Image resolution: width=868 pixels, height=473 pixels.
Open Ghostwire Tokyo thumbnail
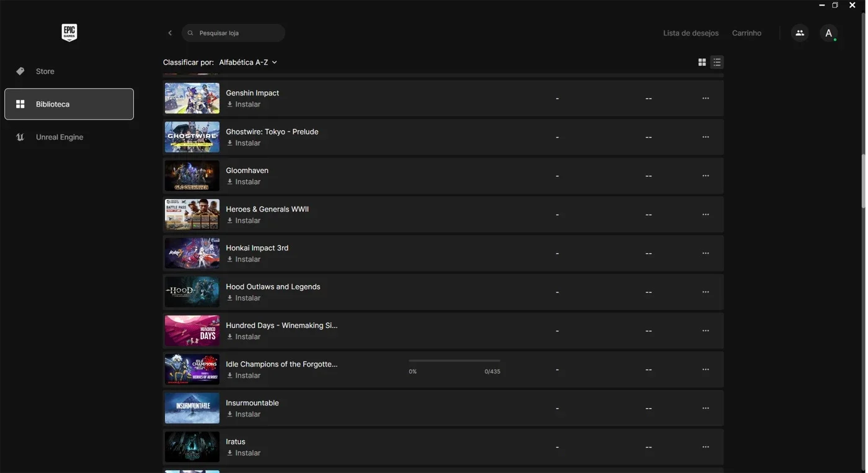click(192, 137)
